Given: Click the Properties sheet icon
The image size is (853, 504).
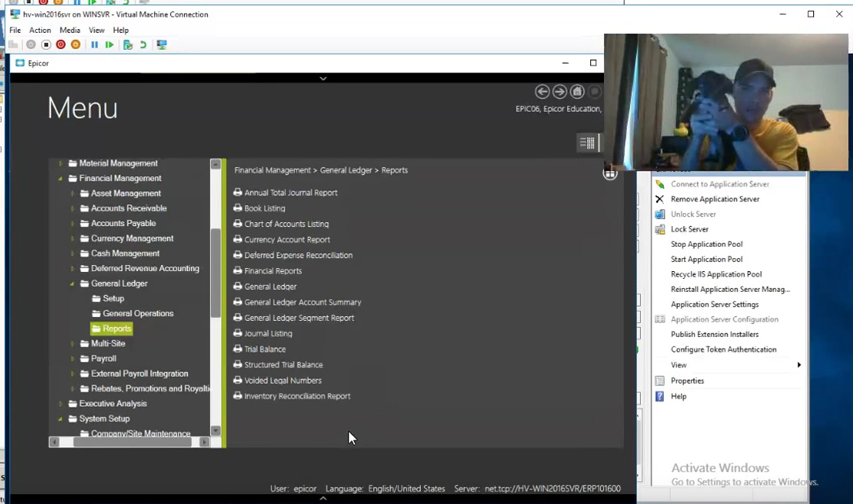Looking at the screenshot, I should click(660, 381).
